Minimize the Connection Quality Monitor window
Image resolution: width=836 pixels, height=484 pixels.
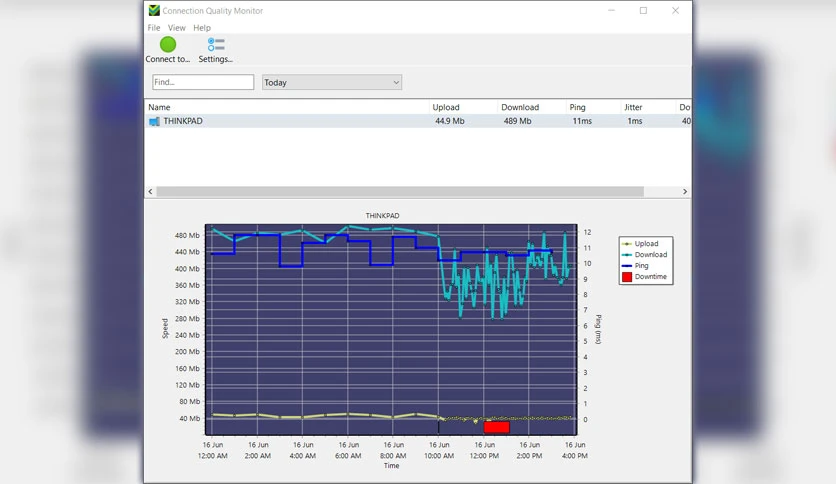pyautogui.click(x=612, y=11)
